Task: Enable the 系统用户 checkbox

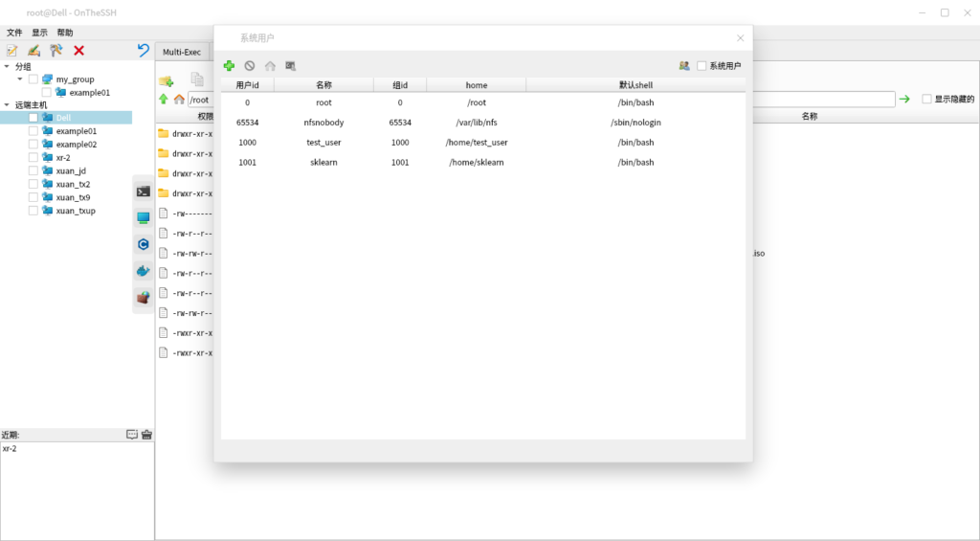Action: 702,66
